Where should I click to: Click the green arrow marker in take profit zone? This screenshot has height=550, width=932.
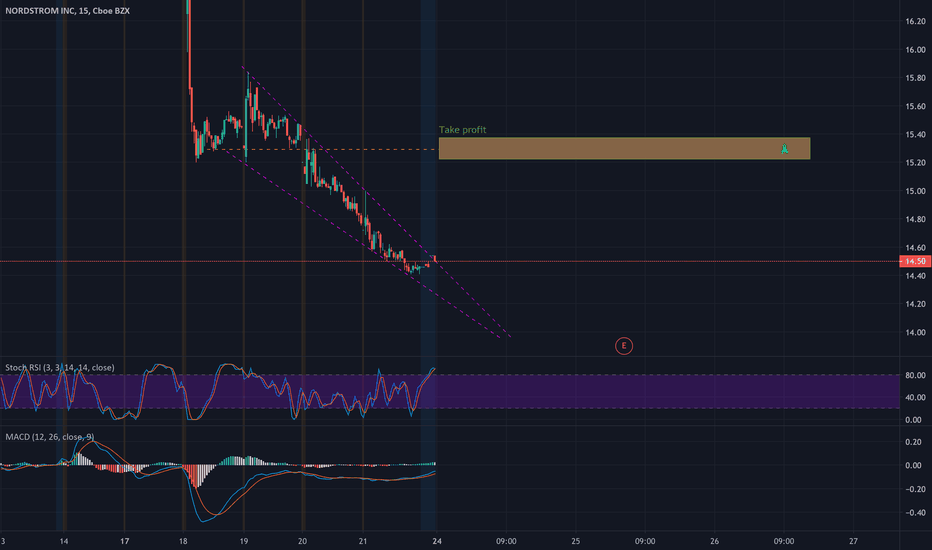[x=785, y=149]
